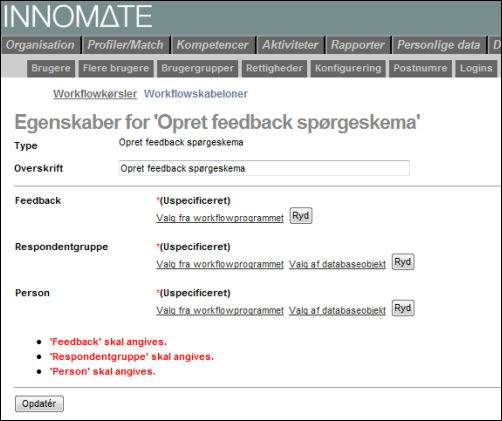Select the Aktiviteter tab
This screenshot has width=502, height=421.
[x=290, y=45]
